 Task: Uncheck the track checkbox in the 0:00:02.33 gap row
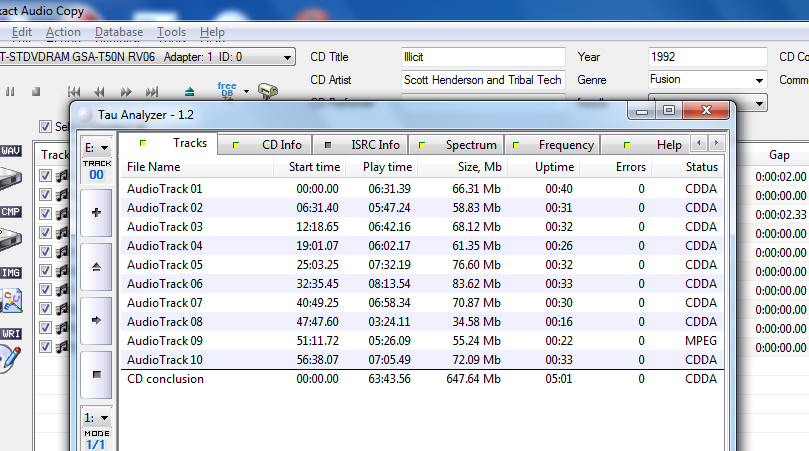point(45,214)
